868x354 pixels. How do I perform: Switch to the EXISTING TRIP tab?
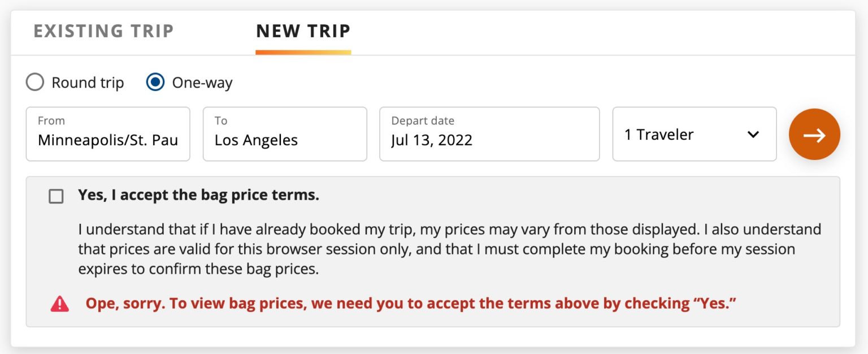coord(103,31)
